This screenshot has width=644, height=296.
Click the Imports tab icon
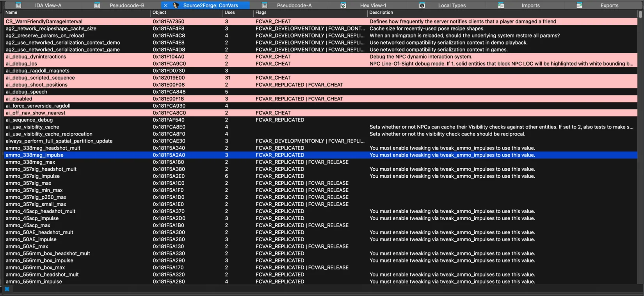501,5
